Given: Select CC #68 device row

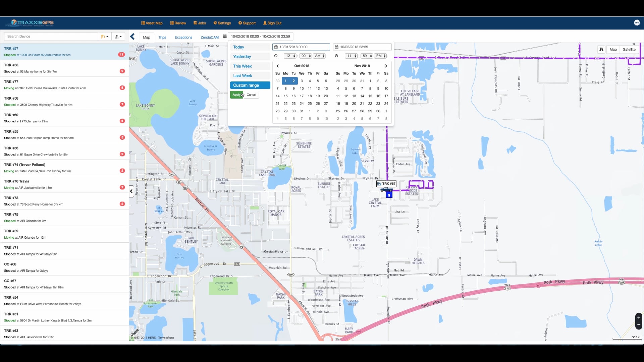Looking at the screenshot, I should click(x=64, y=267).
